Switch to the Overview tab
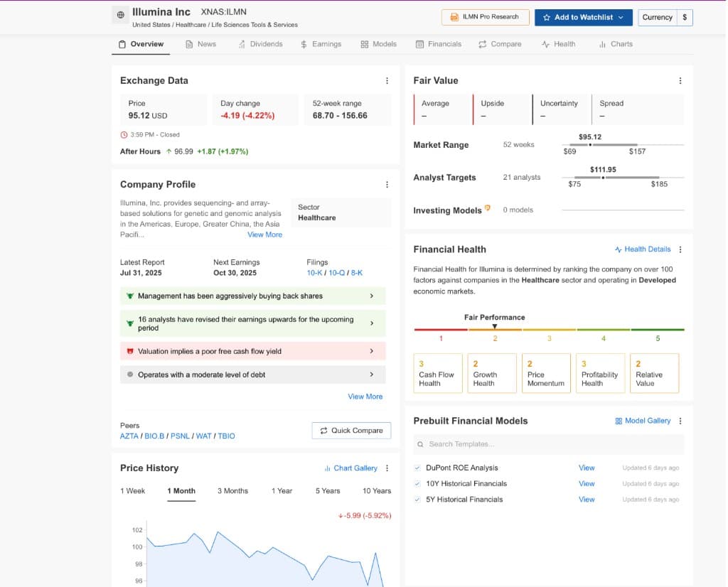 [x=141, y=45]
